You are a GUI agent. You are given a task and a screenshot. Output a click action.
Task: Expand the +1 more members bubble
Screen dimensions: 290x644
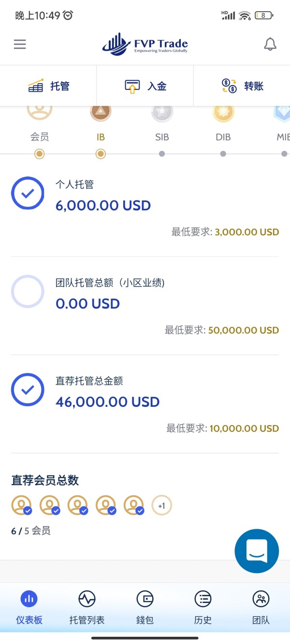pos(161,506)
